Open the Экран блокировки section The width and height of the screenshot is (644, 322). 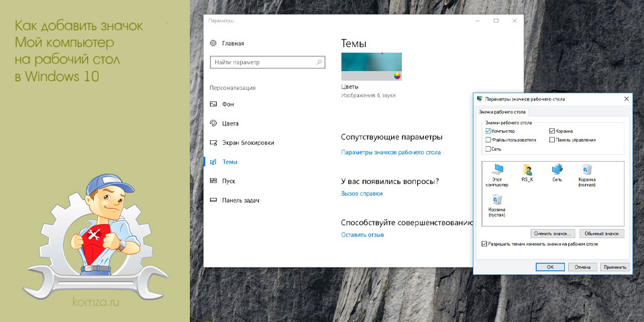click(248, 142)
